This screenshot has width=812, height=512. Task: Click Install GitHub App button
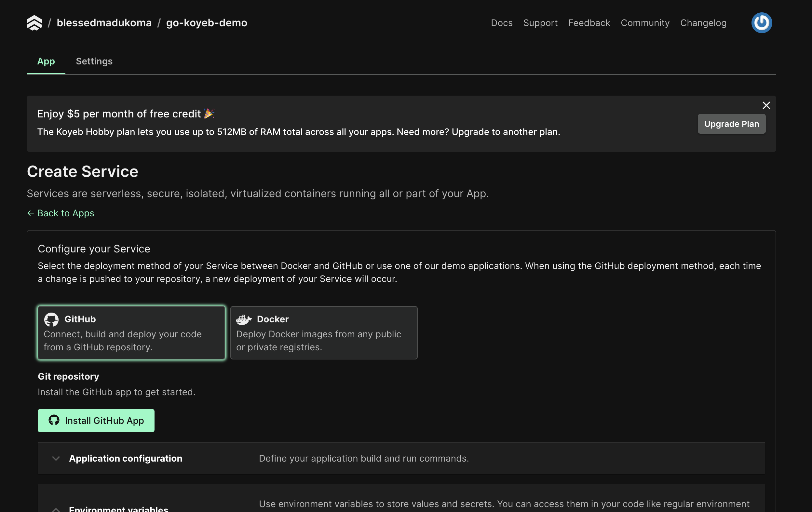(x=96, y=421)
